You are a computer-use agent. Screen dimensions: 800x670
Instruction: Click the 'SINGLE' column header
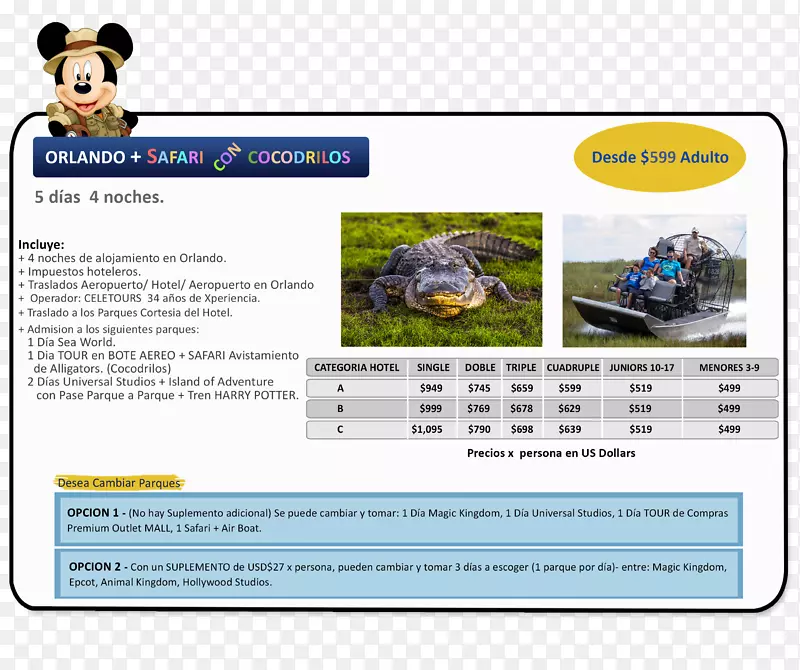433,367
